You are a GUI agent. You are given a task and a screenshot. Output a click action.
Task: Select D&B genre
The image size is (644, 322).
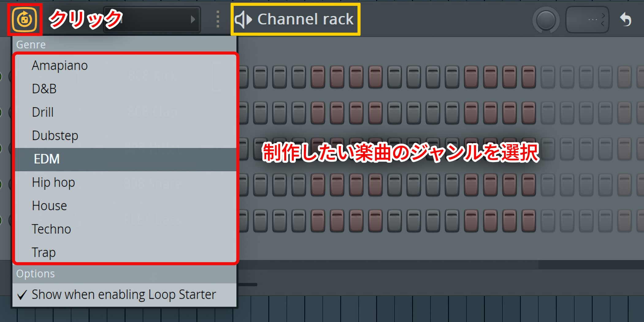pos(126,89)
